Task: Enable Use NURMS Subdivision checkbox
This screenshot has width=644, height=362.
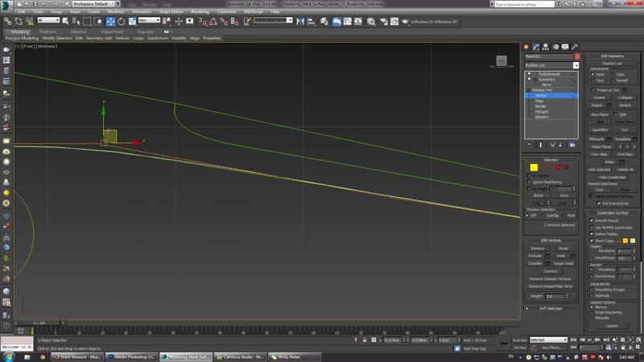Action: [x=592, y=228]
